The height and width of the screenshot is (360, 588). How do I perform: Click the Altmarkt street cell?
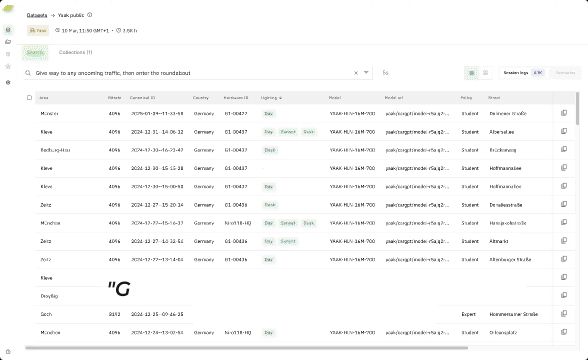tap(499, 241)
